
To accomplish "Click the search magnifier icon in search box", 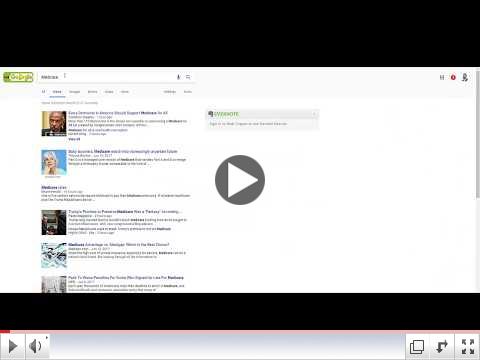I will [188, 77].
